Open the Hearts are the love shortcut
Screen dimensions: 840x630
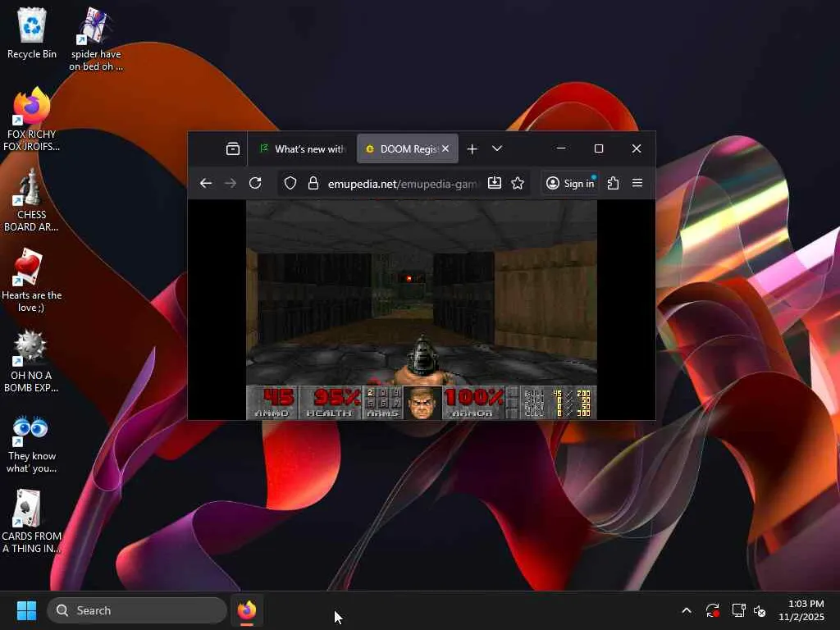(x=32, y=281)
